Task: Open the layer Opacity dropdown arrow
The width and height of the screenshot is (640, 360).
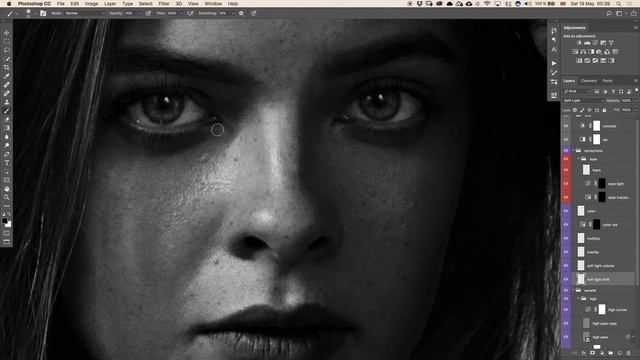Action: point(635,100)
